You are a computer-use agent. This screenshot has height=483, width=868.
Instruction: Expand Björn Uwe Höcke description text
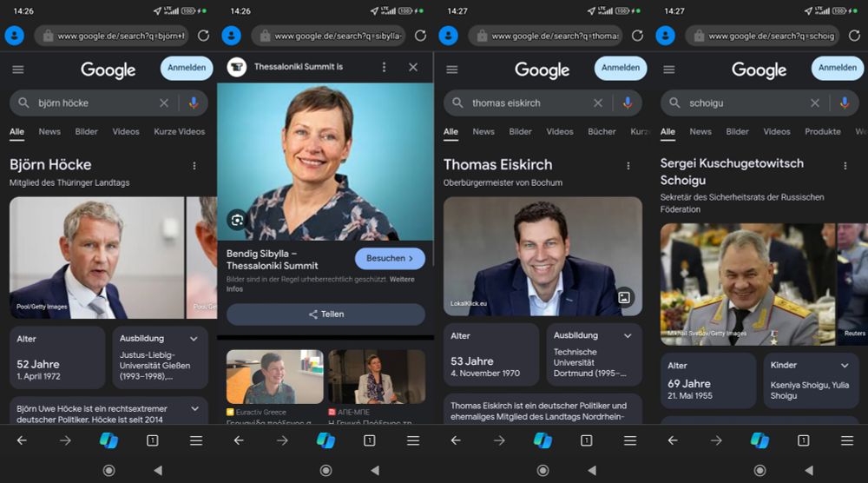(x=194, y=409)
